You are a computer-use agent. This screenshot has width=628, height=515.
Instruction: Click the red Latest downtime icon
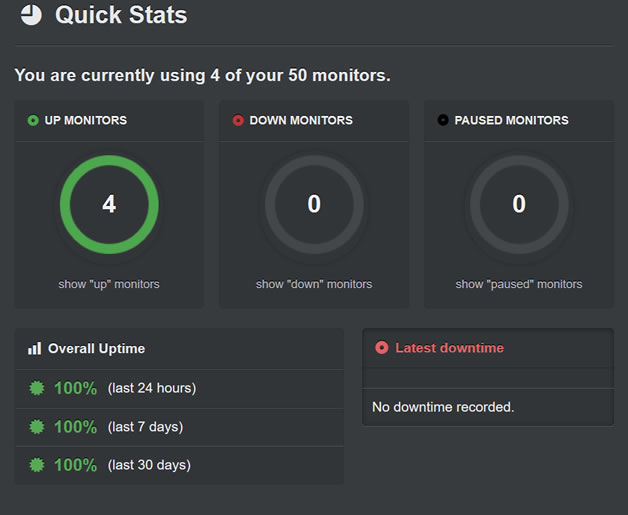pos(381,348)
